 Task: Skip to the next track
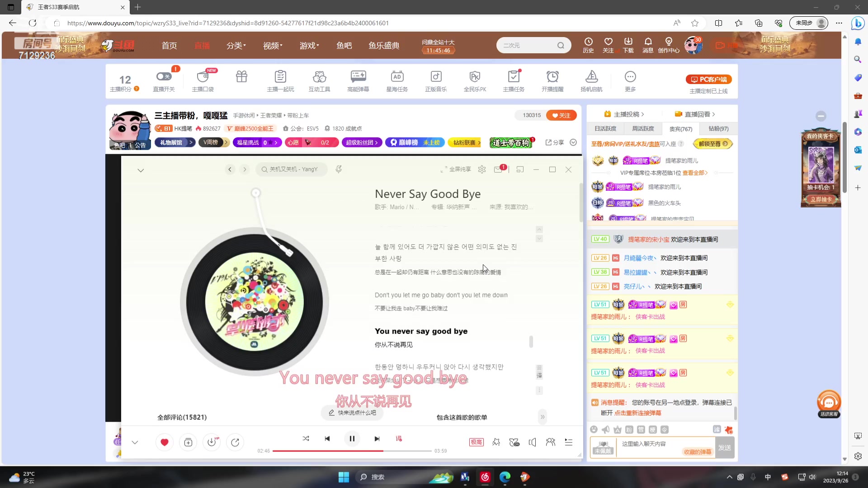tap(377, 439)
